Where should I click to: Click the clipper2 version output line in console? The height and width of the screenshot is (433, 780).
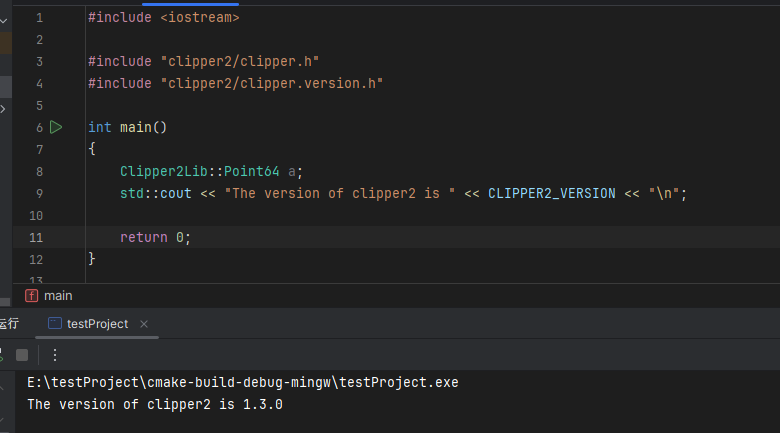(154, 405)
